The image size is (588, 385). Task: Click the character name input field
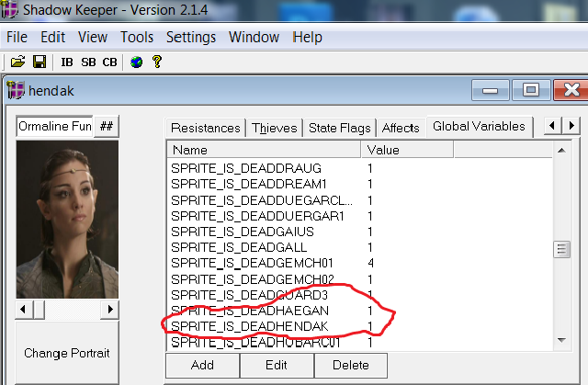[x=55, y=126]
